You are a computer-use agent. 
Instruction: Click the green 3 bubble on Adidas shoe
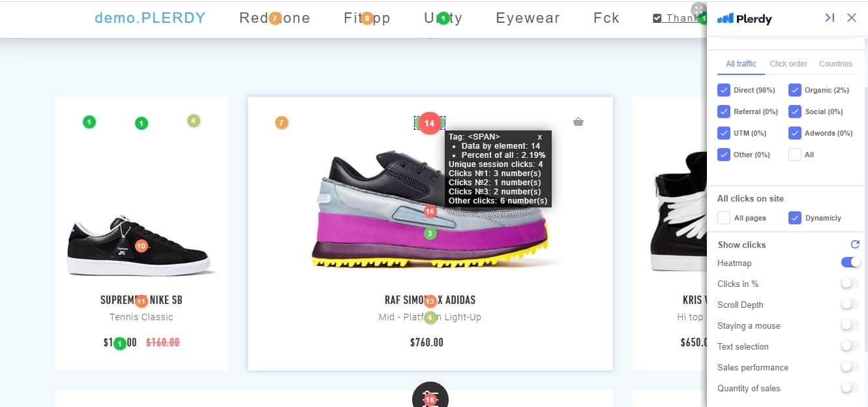click(x=430, y=234)
